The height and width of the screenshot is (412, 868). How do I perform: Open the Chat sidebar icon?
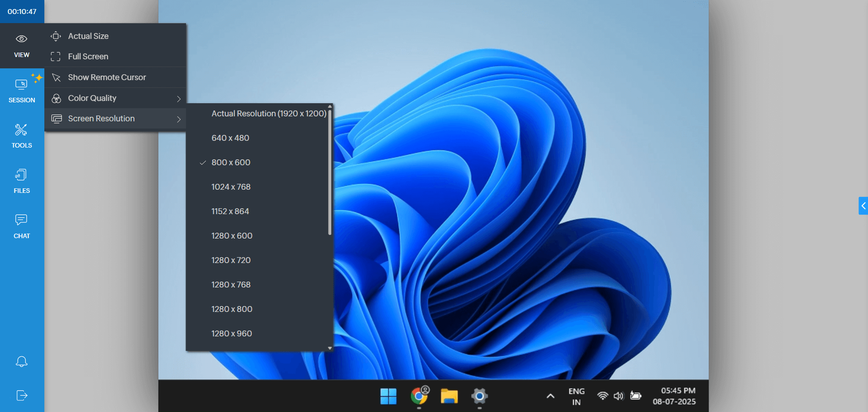22,220
